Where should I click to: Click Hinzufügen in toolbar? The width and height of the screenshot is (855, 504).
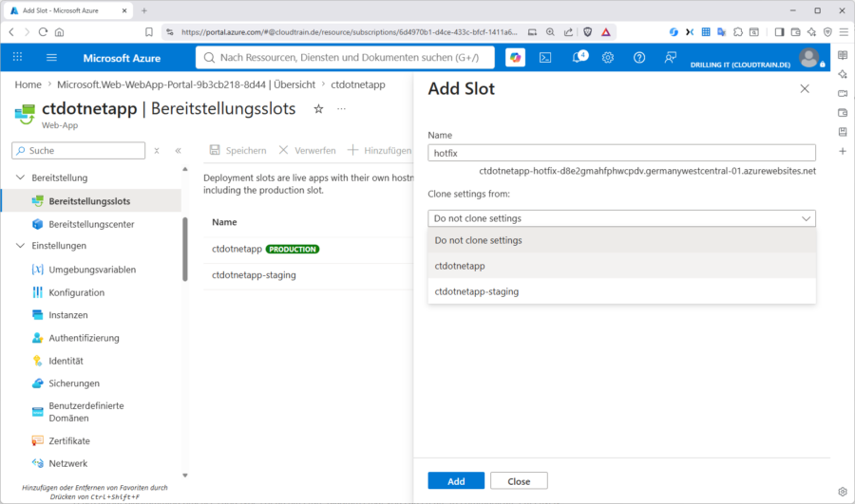[x=380, y=150]
